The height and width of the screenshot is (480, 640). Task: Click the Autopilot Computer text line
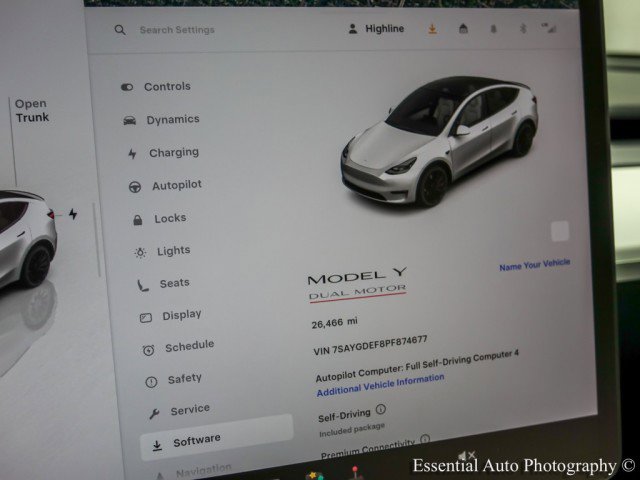(x=417, y=366)
